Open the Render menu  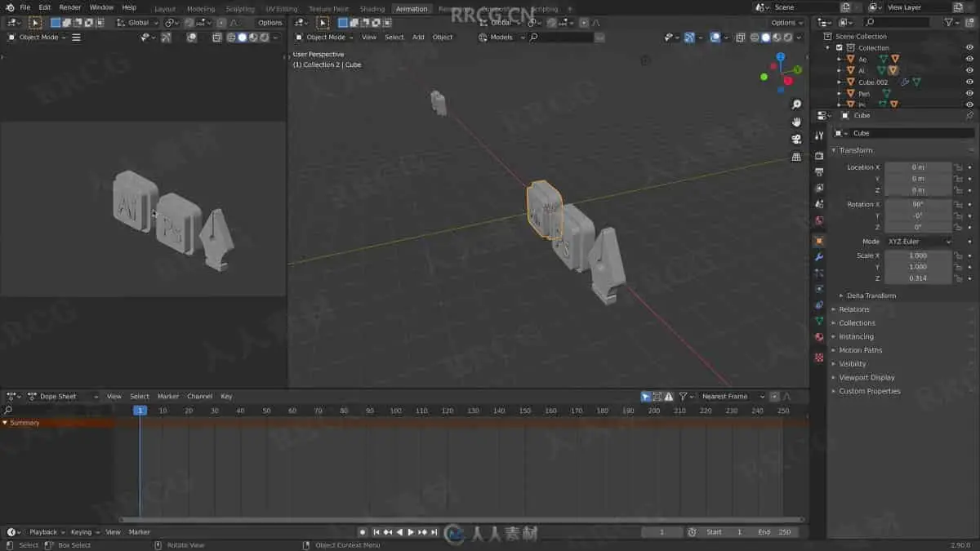[70, 7]
